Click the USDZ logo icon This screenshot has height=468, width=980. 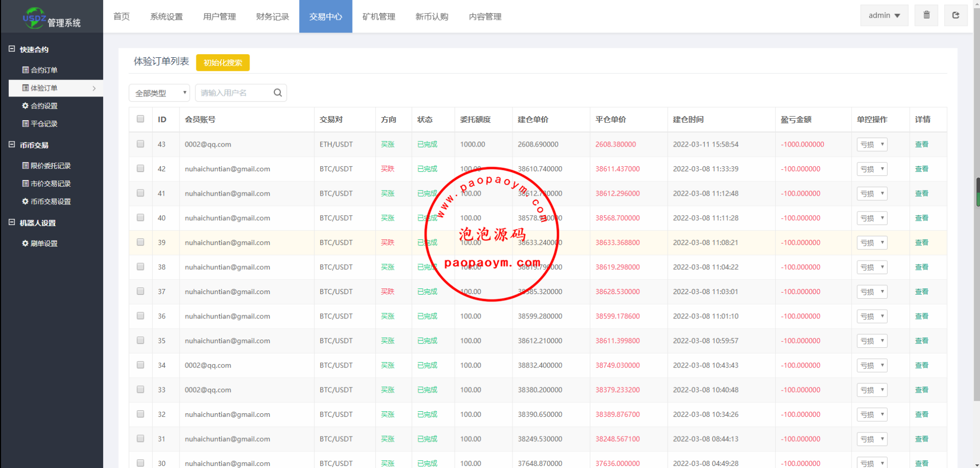34,18
